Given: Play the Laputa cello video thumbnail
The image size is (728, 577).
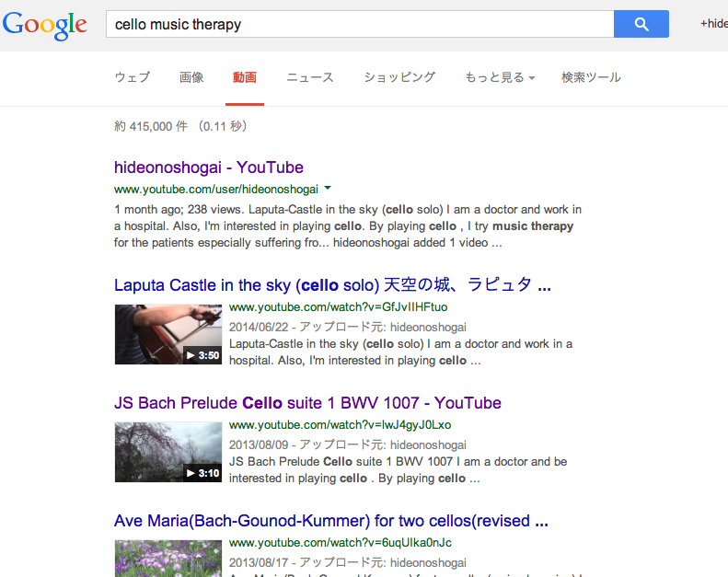Looking at the screenshot, I should 168,334.
